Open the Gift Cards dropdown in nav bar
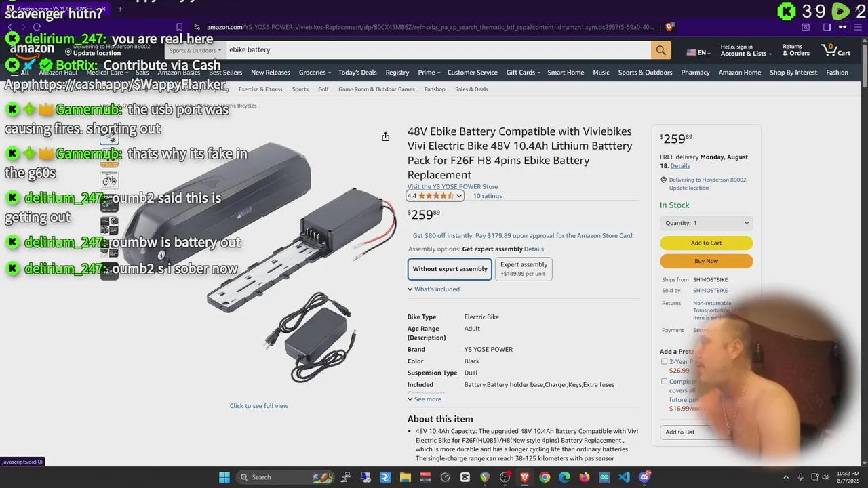Image resolution: width=868 pixels, height=488 pixels. coord(523,73)
